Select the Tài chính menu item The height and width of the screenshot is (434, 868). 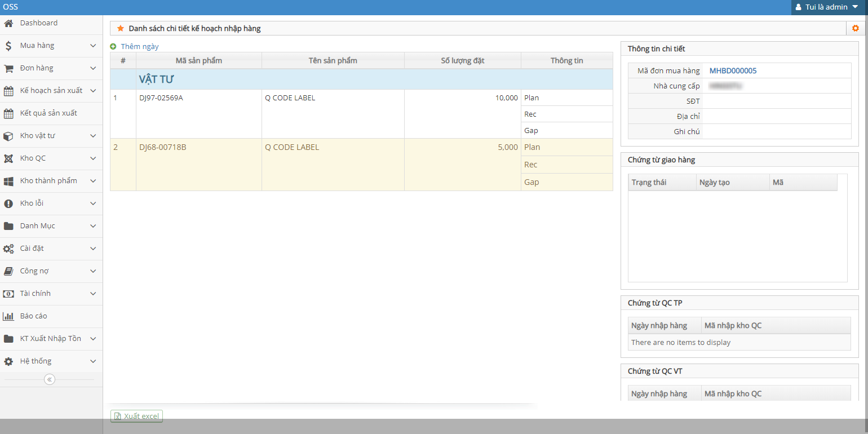(51, 294)
